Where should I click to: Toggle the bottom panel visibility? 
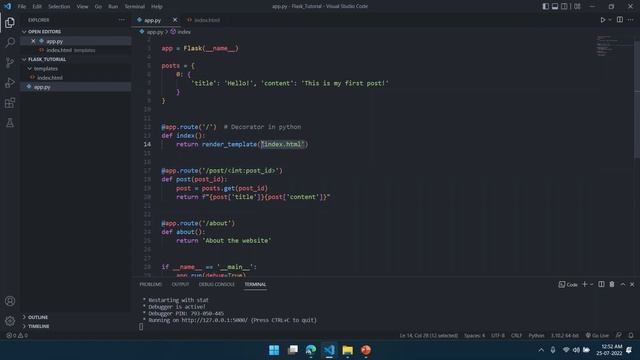point(555,6)
